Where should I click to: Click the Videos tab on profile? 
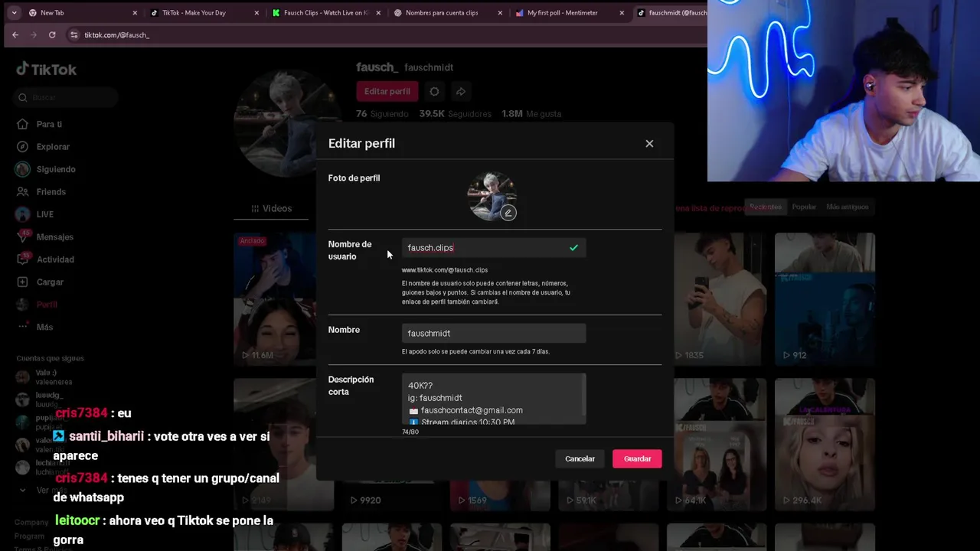point(272,208)
